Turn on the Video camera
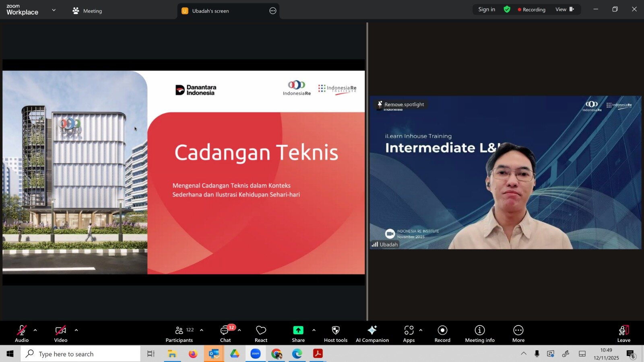The width and height of the screenshot is (644, 362). [x=60, y=334]
